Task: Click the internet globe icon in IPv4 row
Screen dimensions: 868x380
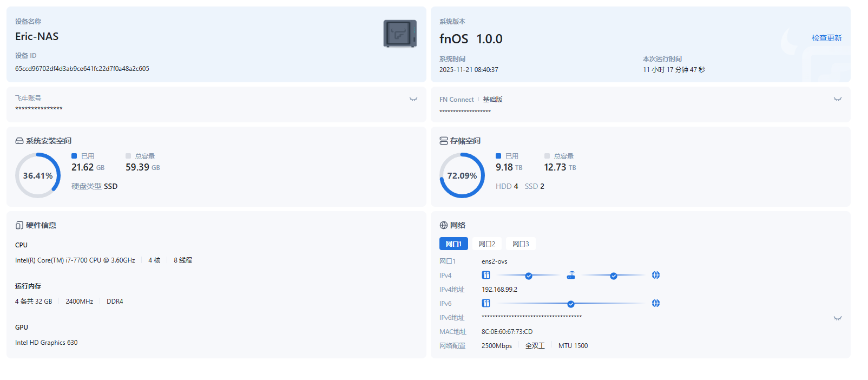Action: [656, 275]
